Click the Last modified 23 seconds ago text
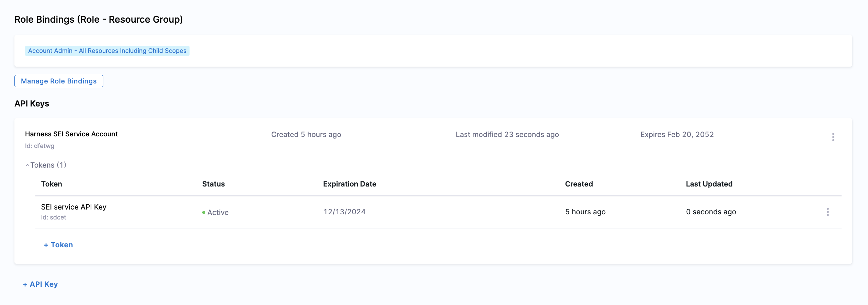Image resolution: width=868 pixels, height=305 pixels. tap(507, 135)
